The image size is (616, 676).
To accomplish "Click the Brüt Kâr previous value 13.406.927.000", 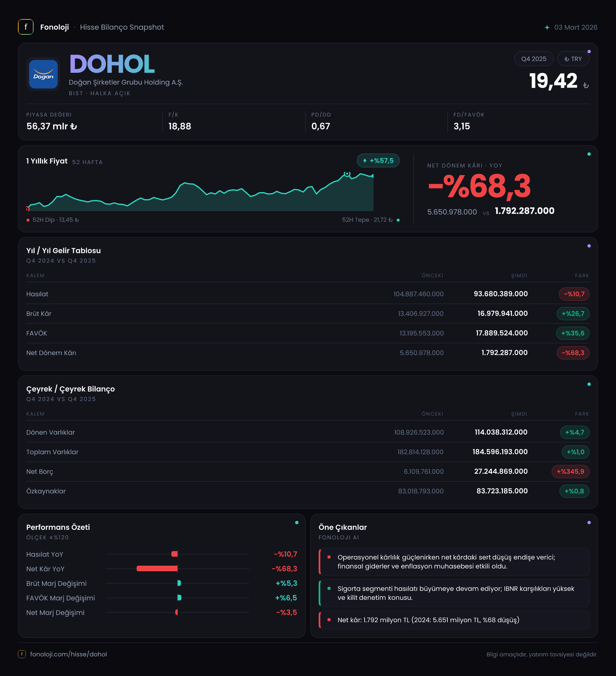I will point(421,314).
